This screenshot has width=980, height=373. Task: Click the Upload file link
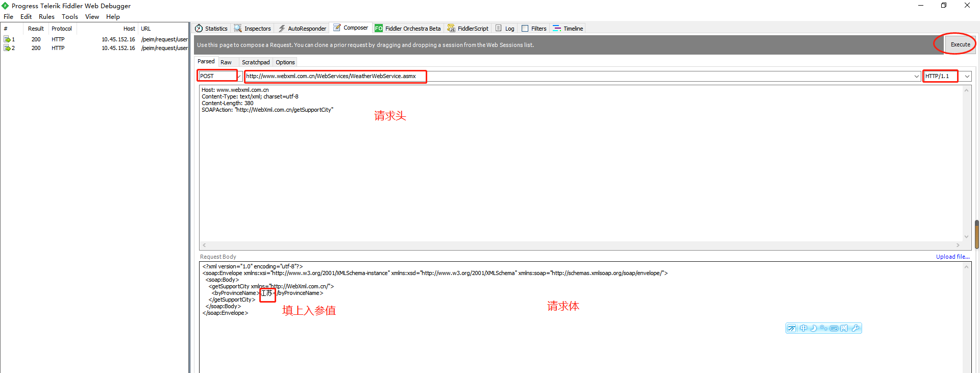tap(953, 257)
